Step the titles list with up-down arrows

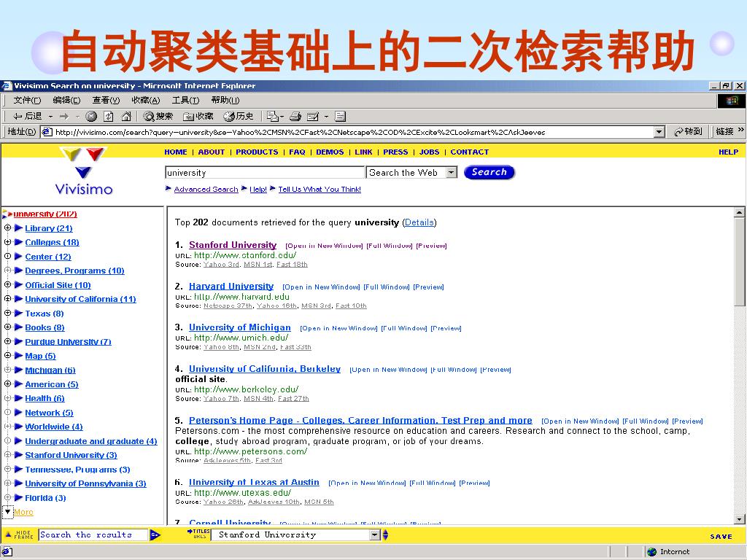(385, 534)
